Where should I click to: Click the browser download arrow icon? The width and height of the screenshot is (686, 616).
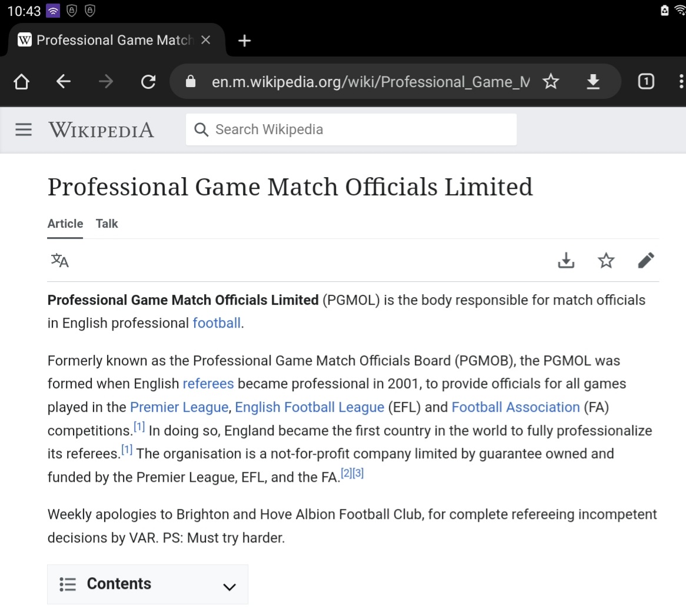point(593,81)
